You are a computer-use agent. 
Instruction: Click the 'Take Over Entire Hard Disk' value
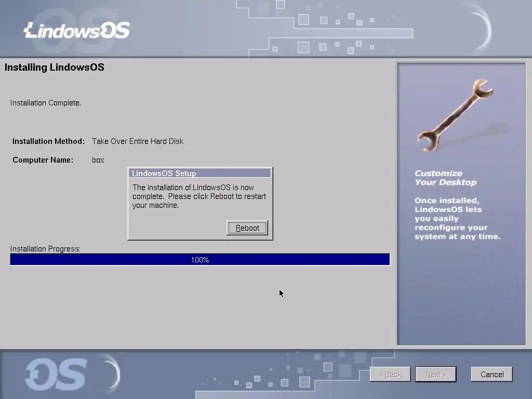pos(137,141)
